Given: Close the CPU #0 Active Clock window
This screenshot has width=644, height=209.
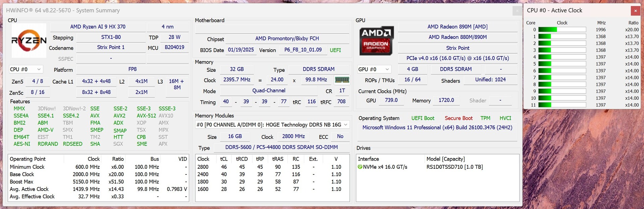Looking at the screenshot, I should pos(635,11).
